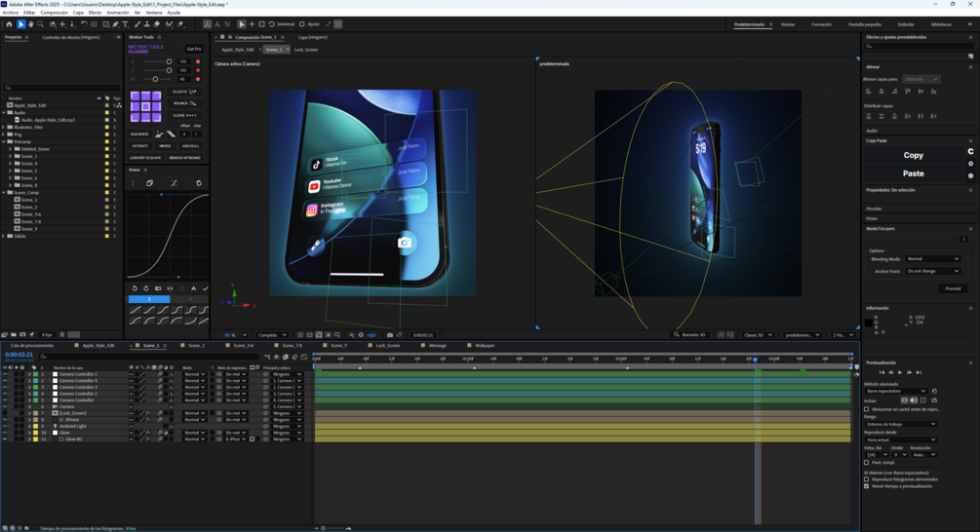Image resolution: width=980 pixels, height=532 pixels.
Task: Switch to the Scene_2 timeline tab
Action: [196, 345]
